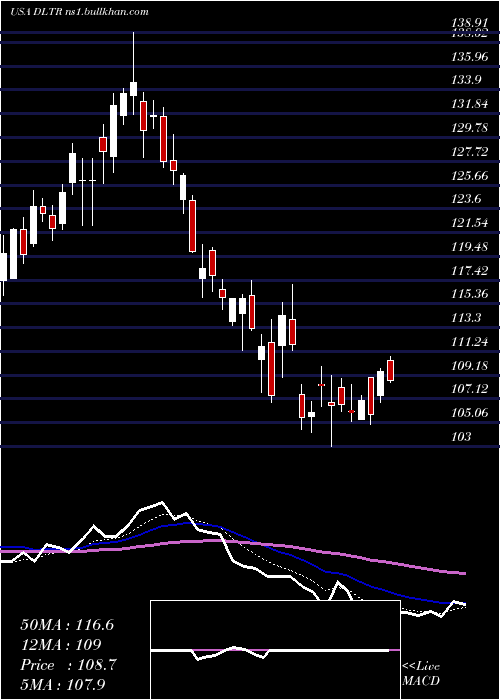The height and width of the screenshot is (700, 500).
Task: Click the '5MA : 107.9' readout
Action: click(63, 684)
